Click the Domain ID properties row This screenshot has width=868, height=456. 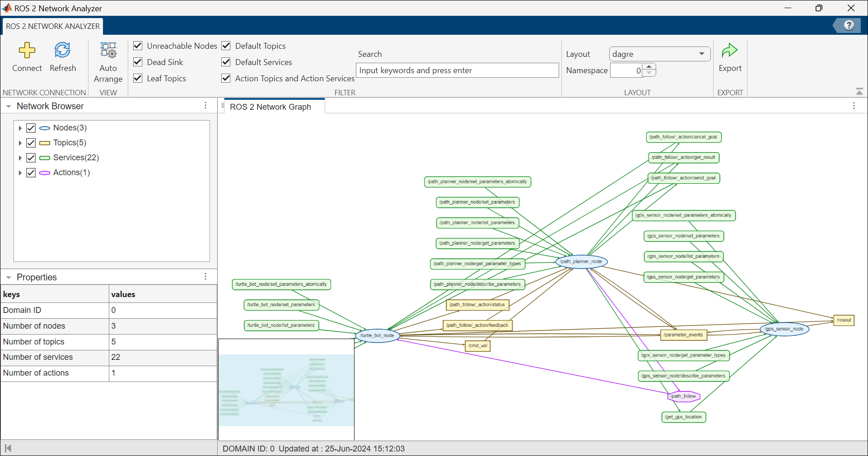pyautogui.click(x=109, y=310)
